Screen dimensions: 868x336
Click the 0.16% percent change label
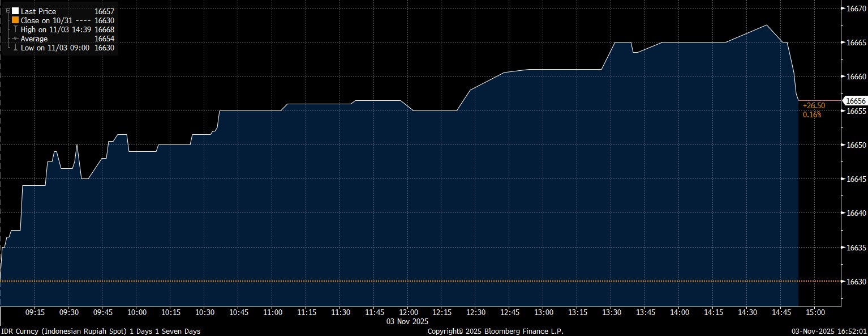click(811, 114)
